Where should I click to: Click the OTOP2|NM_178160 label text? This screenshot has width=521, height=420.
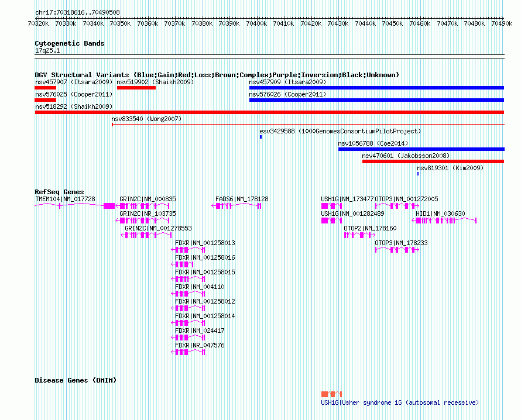[x=370, y=228]
